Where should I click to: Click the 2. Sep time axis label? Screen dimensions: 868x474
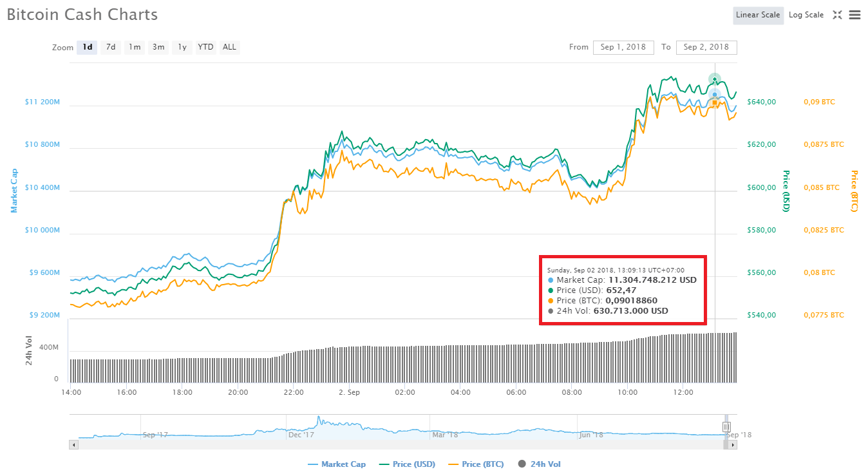350,392
